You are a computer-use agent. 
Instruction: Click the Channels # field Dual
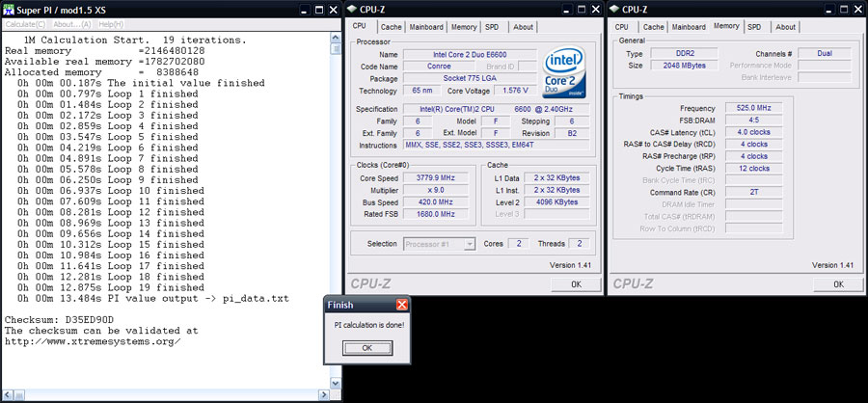coord(825,54)
